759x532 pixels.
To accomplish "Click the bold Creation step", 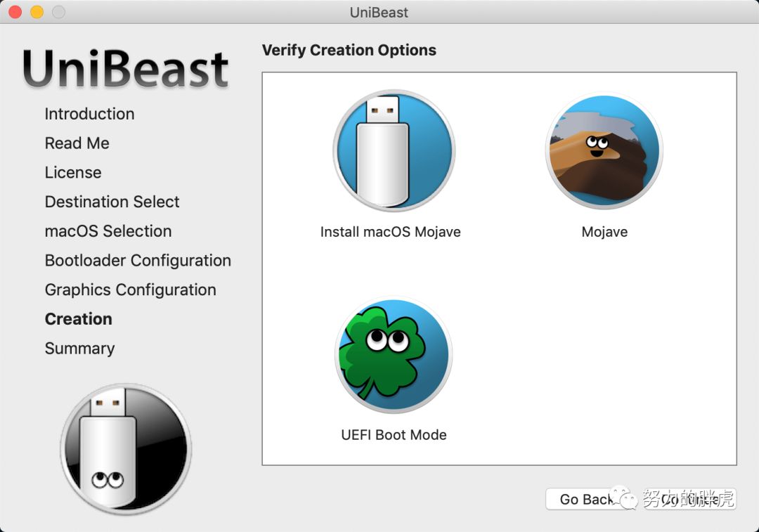I will (79, 319).
